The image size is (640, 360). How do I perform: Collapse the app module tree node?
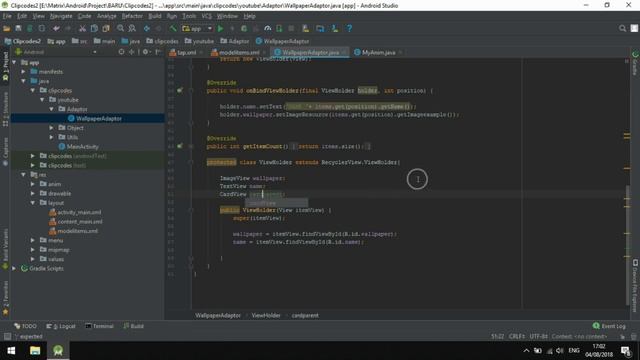point(15,62)
